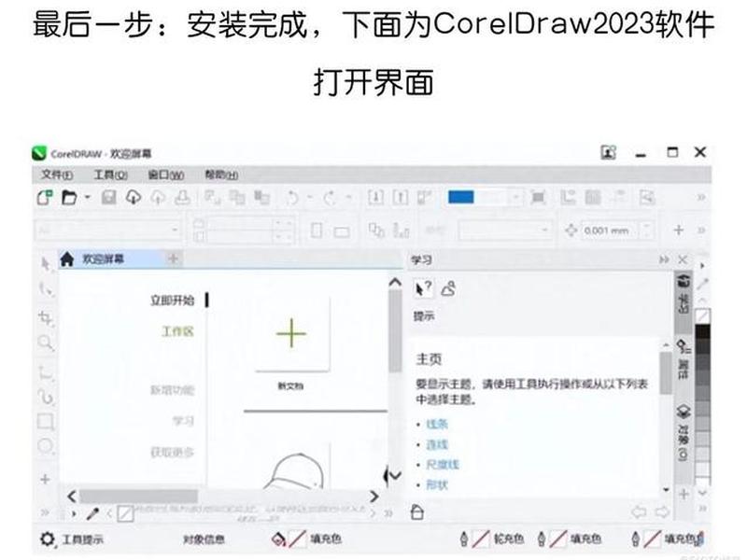Expand the Open folder dropdown arrow
This screenshot has width=747, height=560.
point(87,196)
